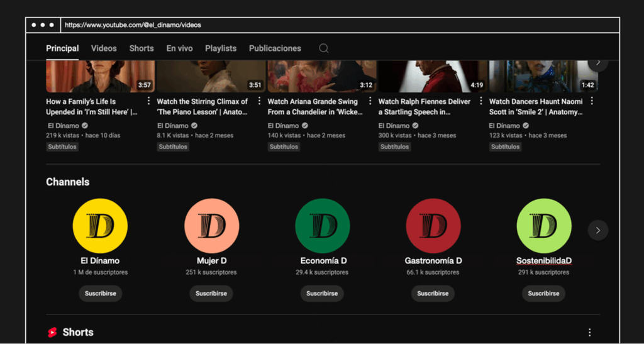644x344 pixels.
Task: Click the Mujer D channel name
Action: click(x=211, y=260)
